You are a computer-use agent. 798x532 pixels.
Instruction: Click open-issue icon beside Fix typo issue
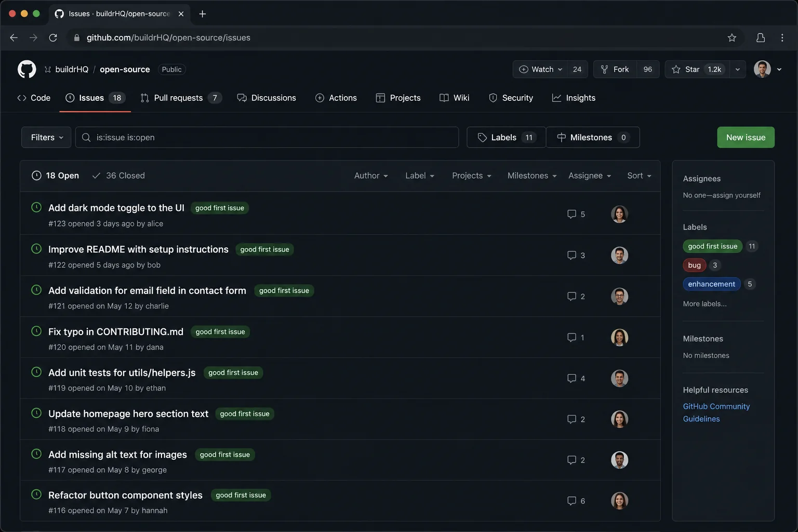36,331
